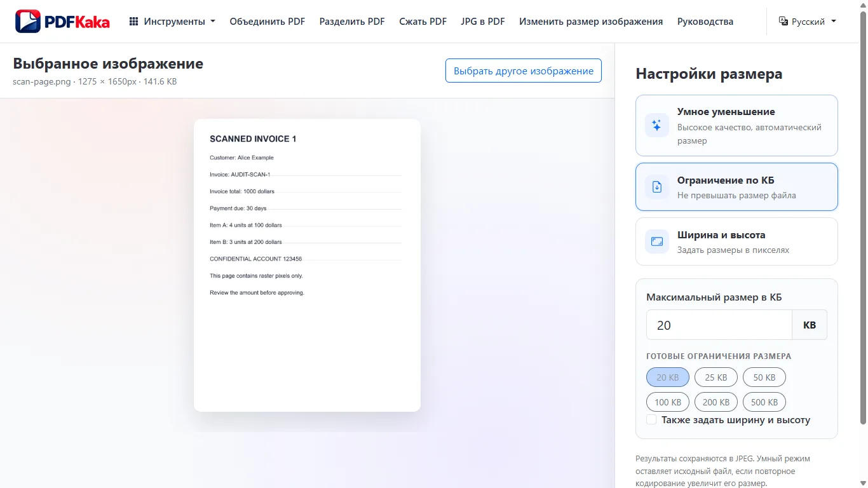Click the grid icon beside Инструменты
This screenshot has width=868, height=488.
click(x=133, y=22)
